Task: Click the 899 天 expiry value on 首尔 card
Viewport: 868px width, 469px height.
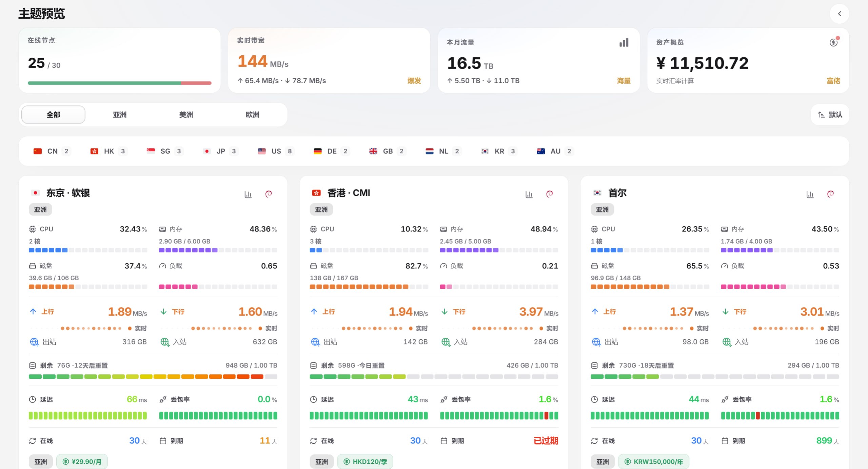Action: [x=828, y=441]
